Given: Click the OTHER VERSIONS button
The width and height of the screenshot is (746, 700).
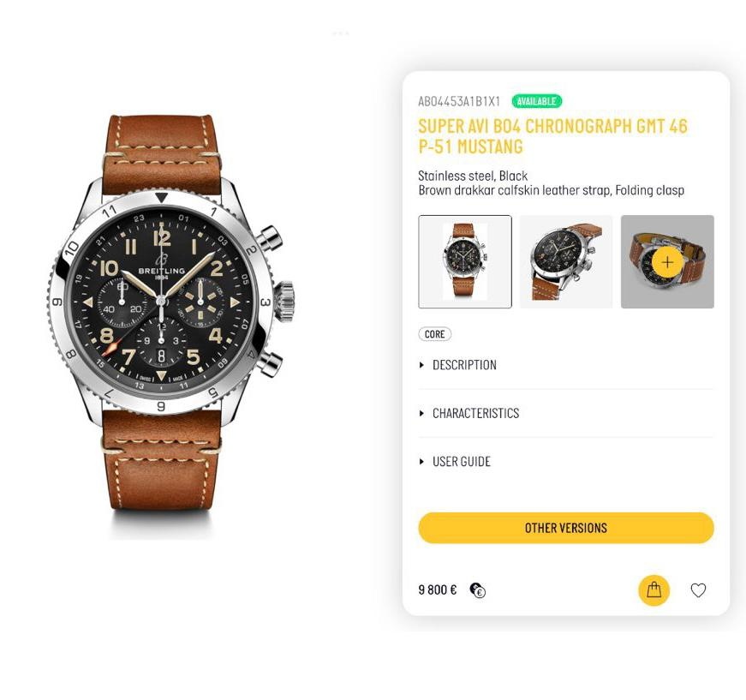Looking at the screenshot, I should click(x=565, y=528).
